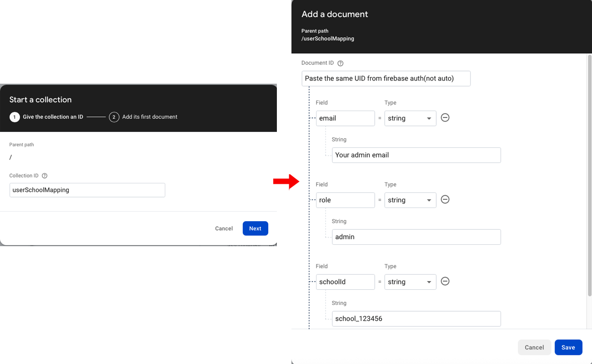The width and height of the screenshot is (592, 364).
Task: Open the type dropdown for schoolId field
Action: point(410,282)
